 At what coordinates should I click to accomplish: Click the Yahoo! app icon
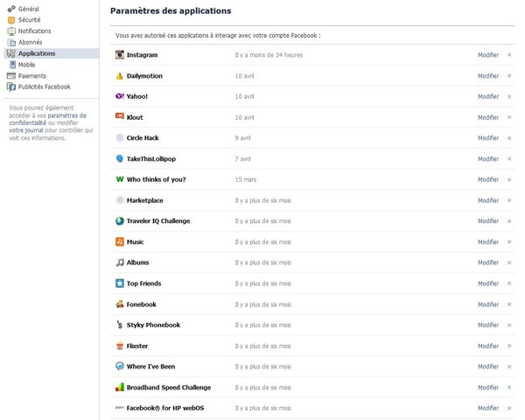[x=120, y=96]
